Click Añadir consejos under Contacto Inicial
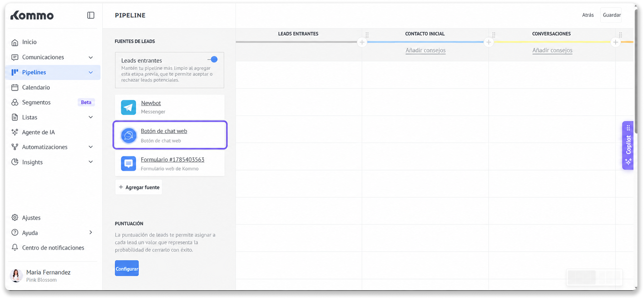Viewport: 644px width, 299px height. click(x=425, y=50)
